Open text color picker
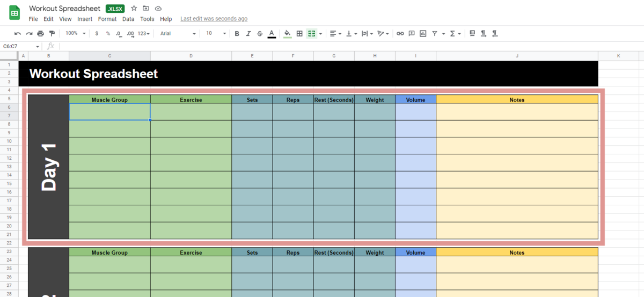This screenshot has width=644, height=297. click(272, 33)
